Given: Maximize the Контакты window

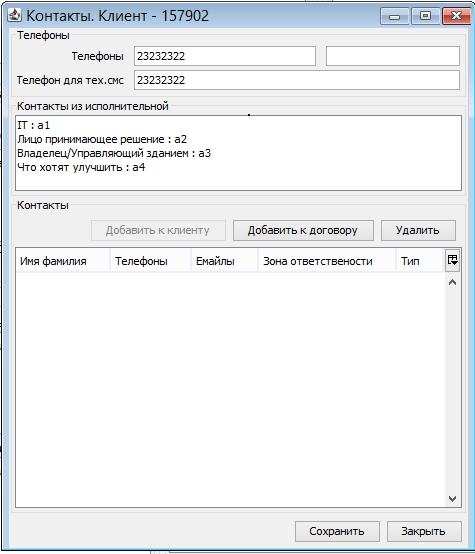Looking at the screenshot, I should pos(426,16).
